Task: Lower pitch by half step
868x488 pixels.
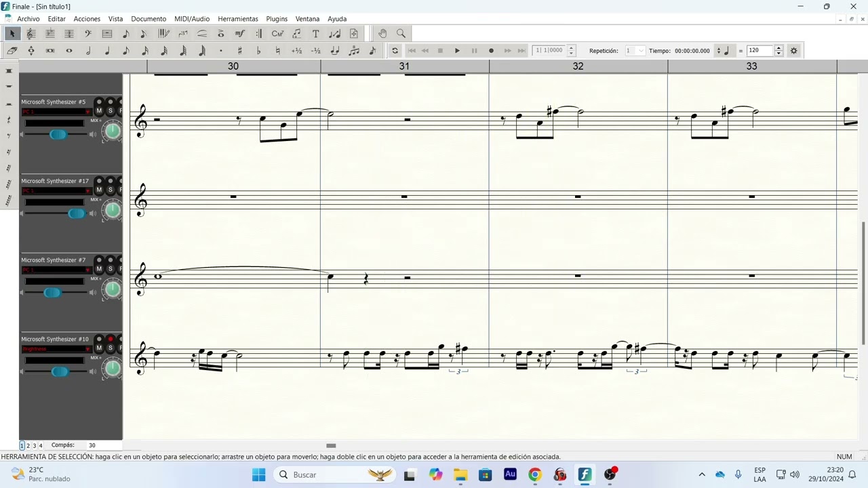Action: 316,51
